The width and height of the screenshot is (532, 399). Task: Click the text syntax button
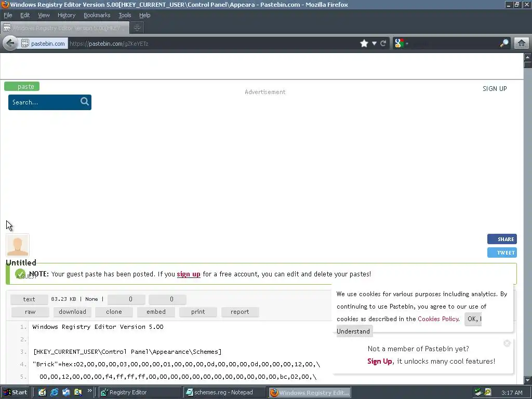click(x=29, y=299)
